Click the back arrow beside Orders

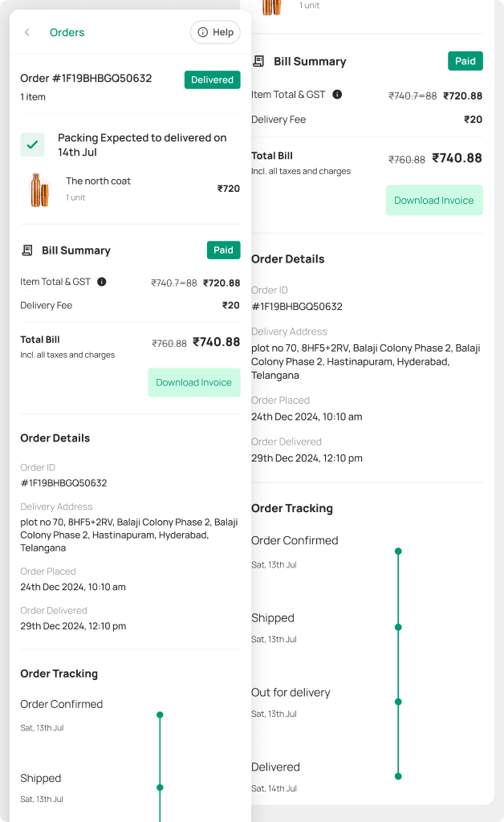27,33
